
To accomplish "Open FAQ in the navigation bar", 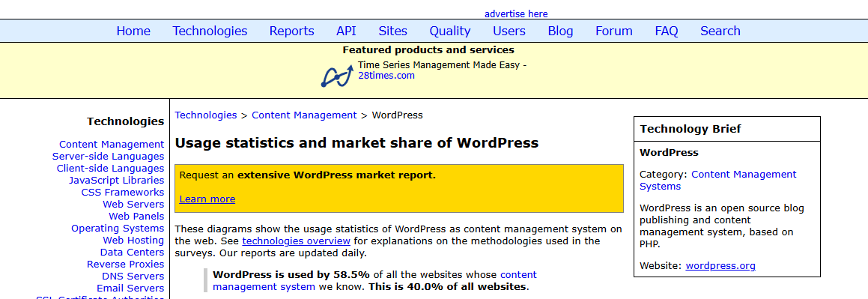I will tap(667, 31).
